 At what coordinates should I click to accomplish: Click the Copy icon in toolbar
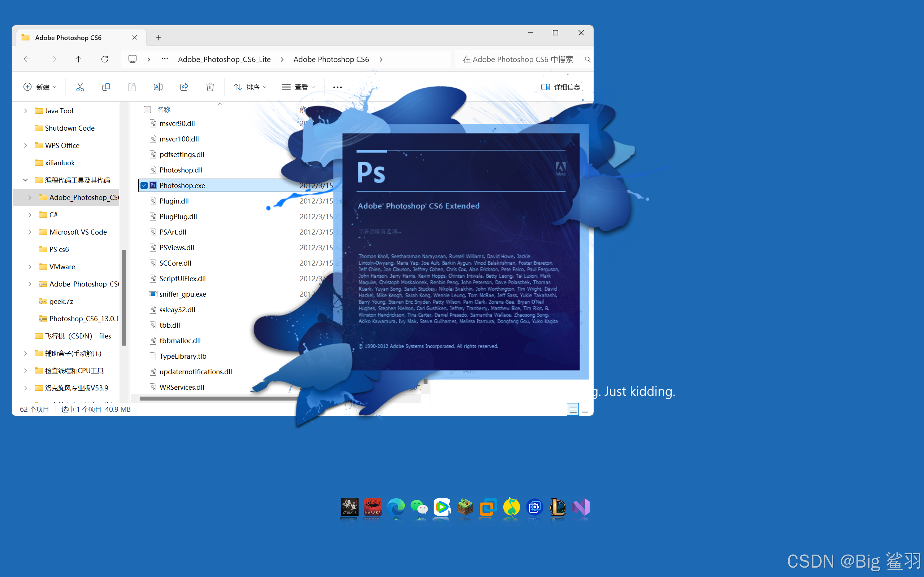coord(106,87)
